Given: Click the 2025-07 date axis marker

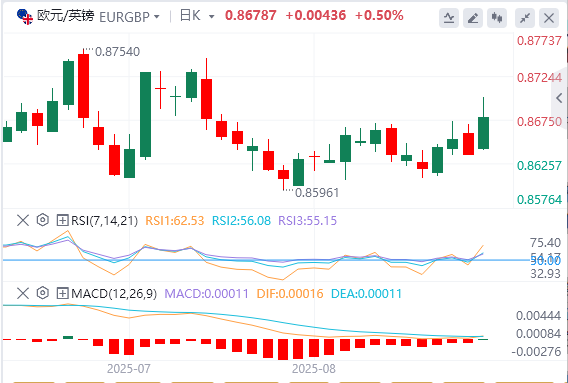Looking at the screenshot, I should [x=129, y=369].
